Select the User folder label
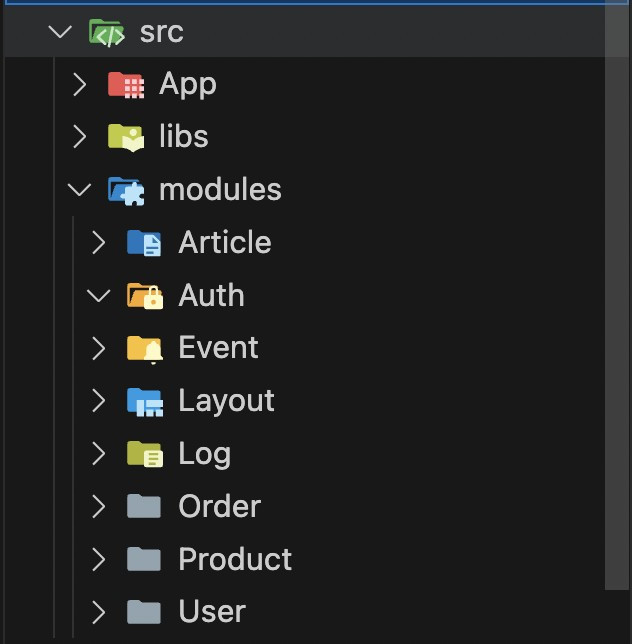Viewport: 632px width, 644px height. (x=212, y=612)
